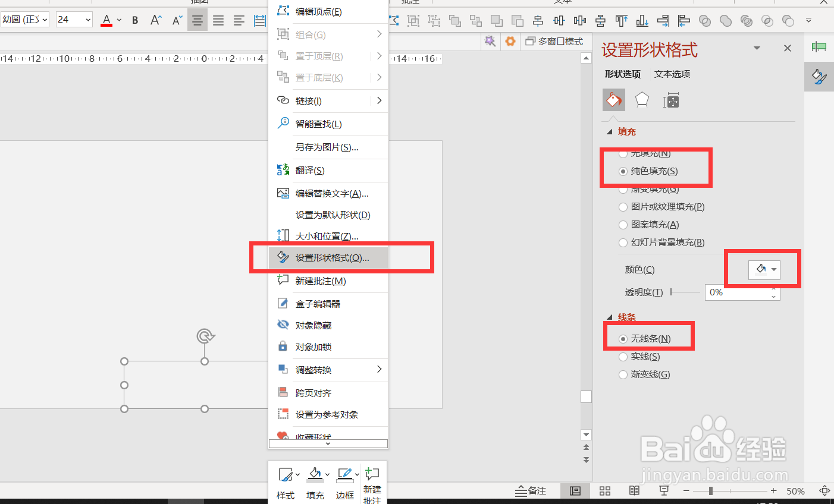This screenshot has width=834, height=504.
Task: Choose 大小和位置 from context menu
Action: coord(328,236)
